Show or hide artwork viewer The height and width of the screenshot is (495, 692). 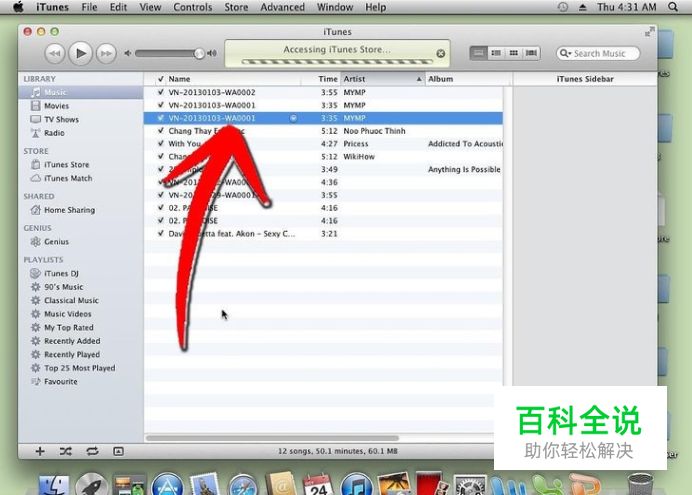118,451
